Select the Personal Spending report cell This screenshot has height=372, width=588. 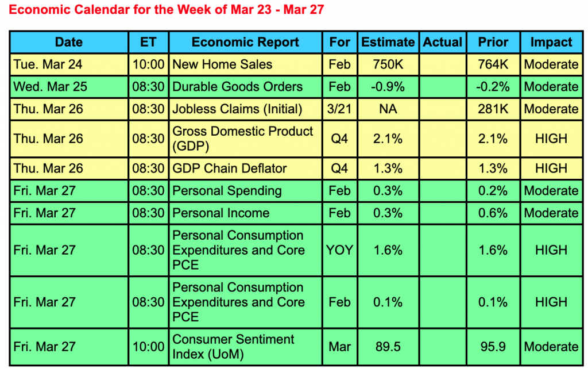click(227, 190)
